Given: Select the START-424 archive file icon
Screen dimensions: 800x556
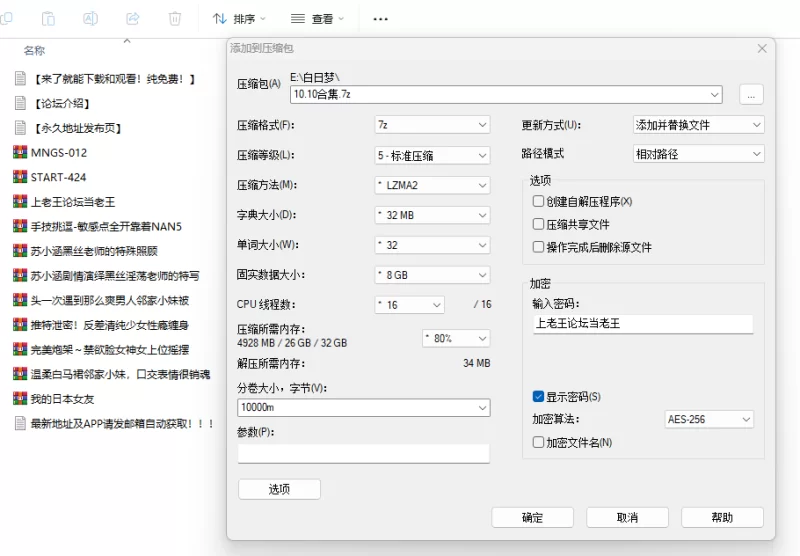Looking at the screenshot, I should coord(19,177).
